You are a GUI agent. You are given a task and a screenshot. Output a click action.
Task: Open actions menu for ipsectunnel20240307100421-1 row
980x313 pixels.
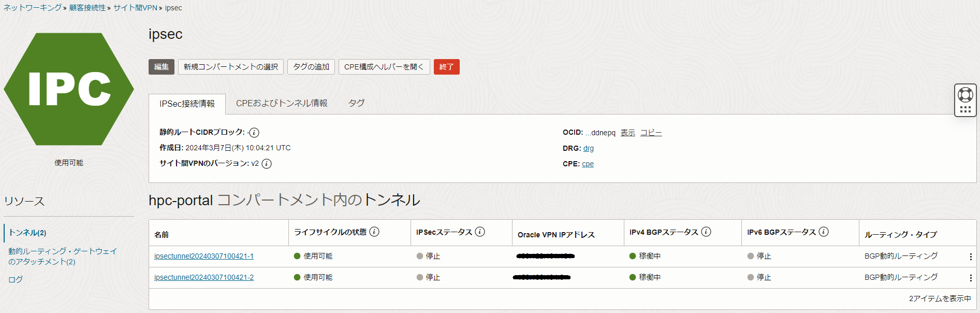click(x=970, y=257)
